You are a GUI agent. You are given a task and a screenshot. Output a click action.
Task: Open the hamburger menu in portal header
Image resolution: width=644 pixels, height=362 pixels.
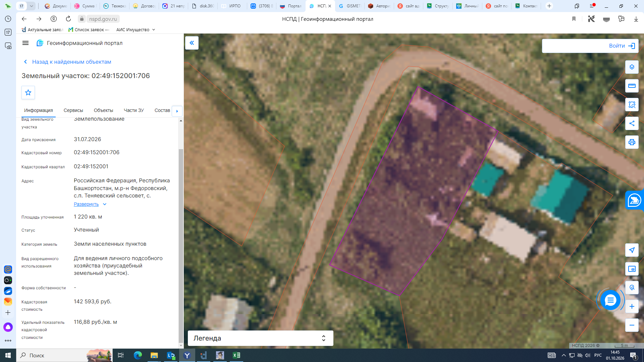(25, 43)
